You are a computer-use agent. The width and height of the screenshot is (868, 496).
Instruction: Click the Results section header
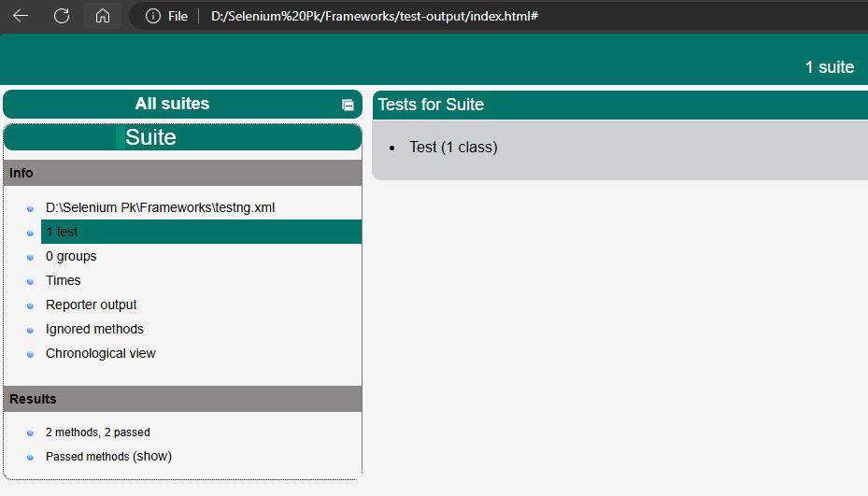[183, 399]
